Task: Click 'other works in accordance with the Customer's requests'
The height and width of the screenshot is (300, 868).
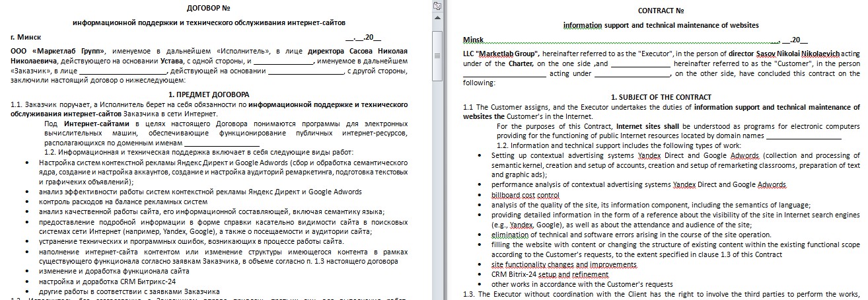Action: (x=582, y=284)
